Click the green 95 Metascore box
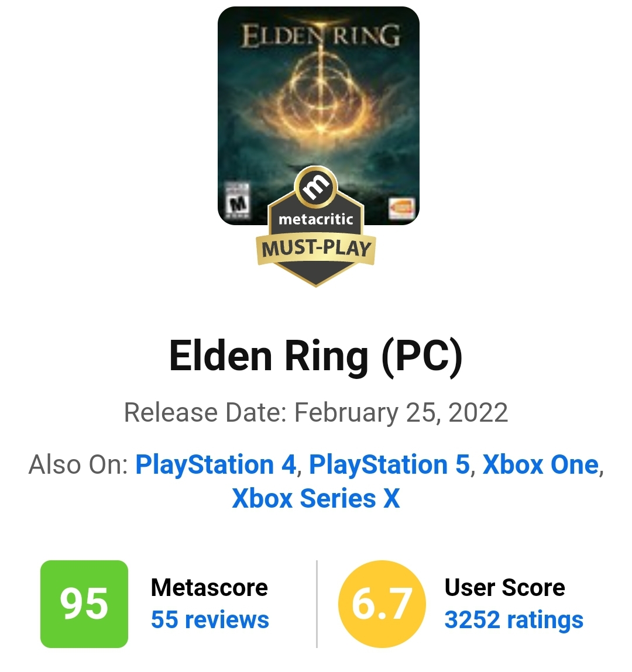The image size is (632, 672). point(84,604)
